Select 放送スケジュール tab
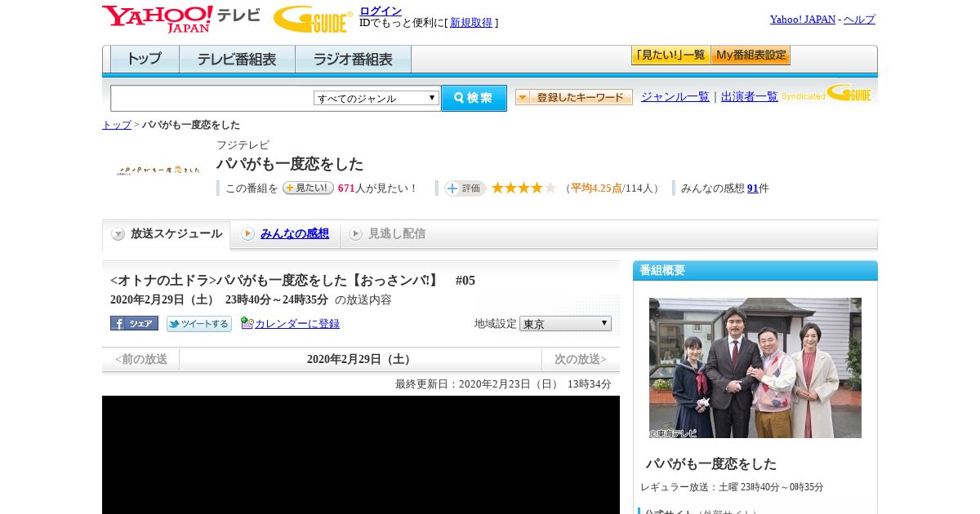Screen dimensions: 980x514 pos(166,234)
